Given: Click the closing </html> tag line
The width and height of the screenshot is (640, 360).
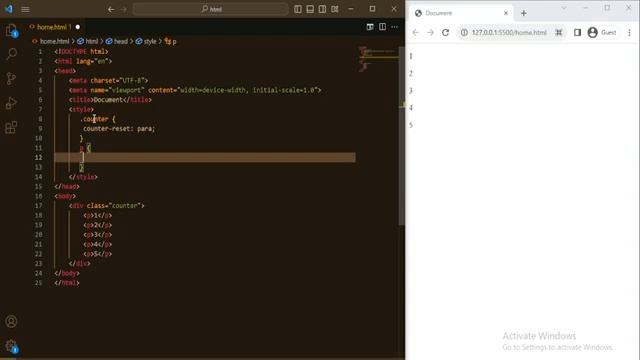Looking at the screenshot, I should [x=67, y=282].
